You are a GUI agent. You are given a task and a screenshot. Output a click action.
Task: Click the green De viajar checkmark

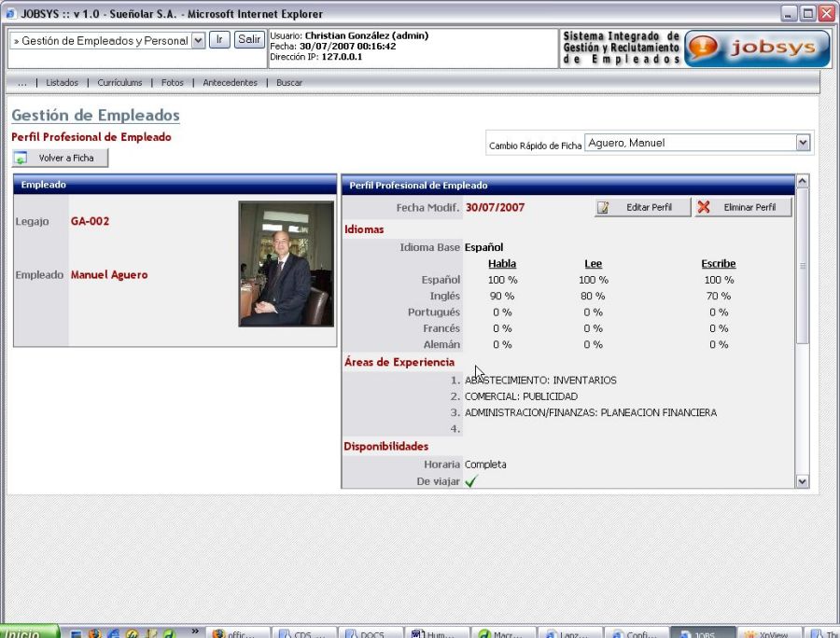click(x=471, y=481)
